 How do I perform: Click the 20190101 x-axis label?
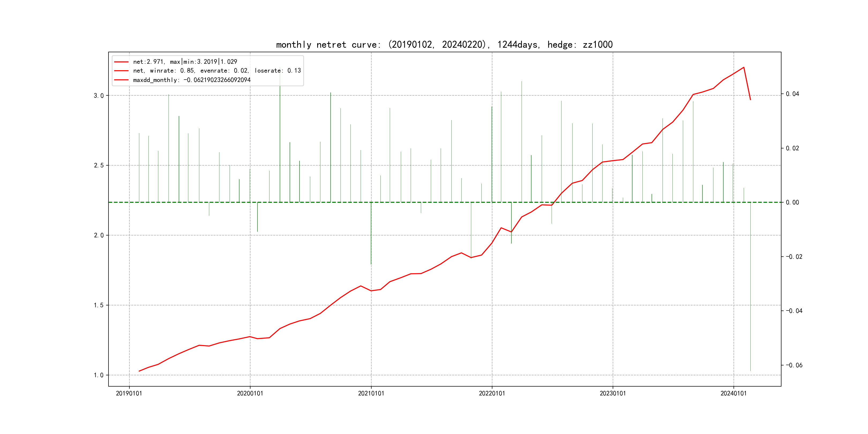pos(129,393)
